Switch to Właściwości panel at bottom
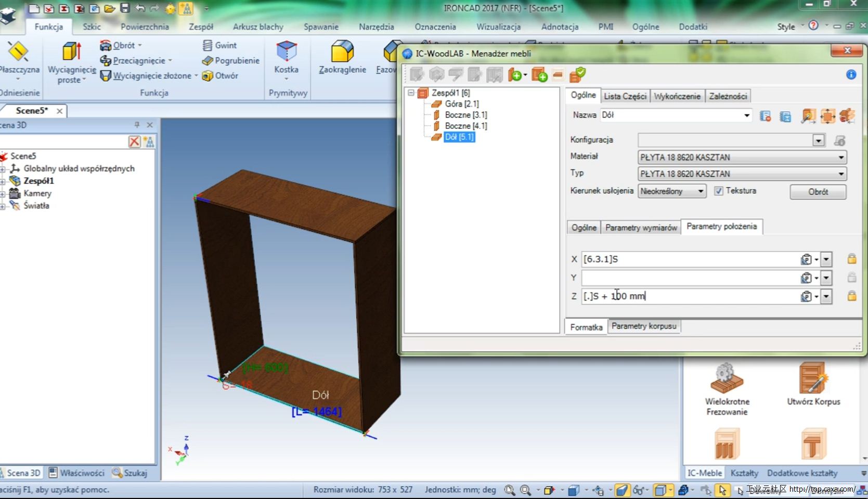This screenshot has height=499, width=868. click(x=76, y=472)
